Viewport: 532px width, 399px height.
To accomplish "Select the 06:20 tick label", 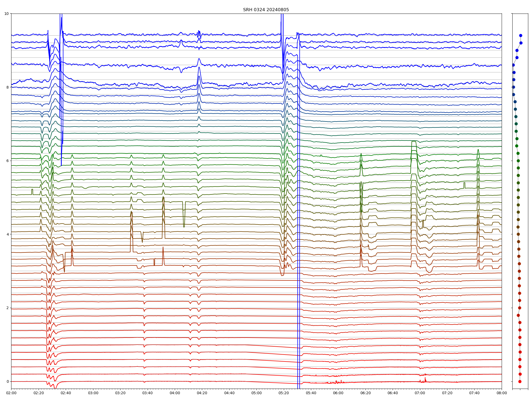I will [x=365, y=393].
